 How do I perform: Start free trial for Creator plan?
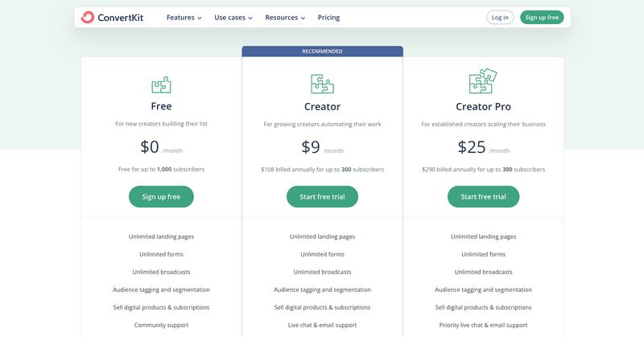tap(322, 196)
